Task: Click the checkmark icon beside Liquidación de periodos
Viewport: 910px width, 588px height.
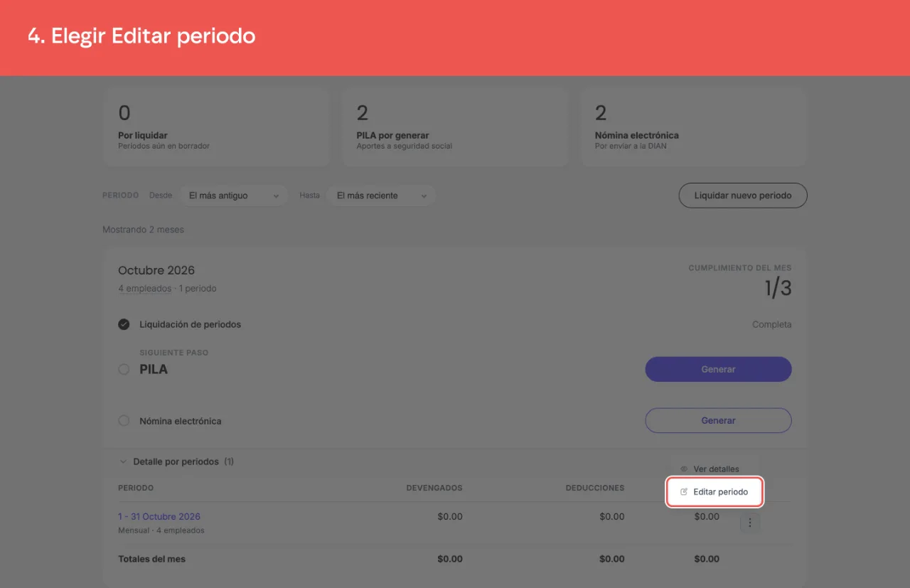Action: [124, 324]
